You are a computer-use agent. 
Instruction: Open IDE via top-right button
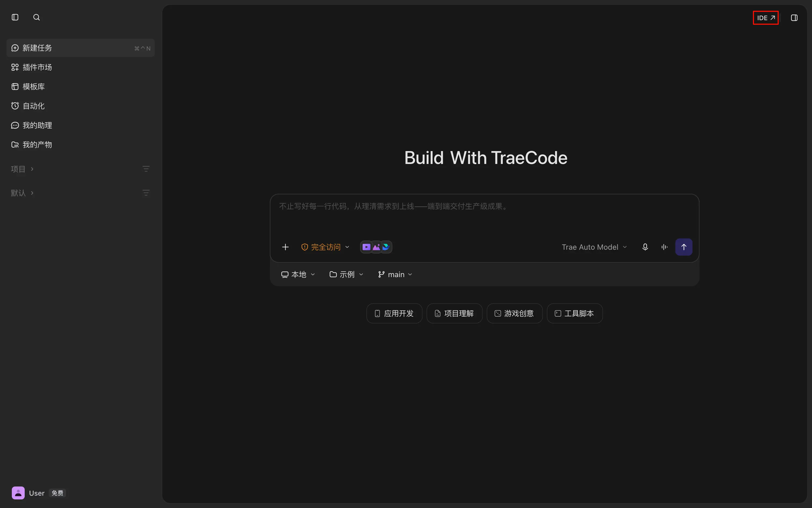pos(766,18)
